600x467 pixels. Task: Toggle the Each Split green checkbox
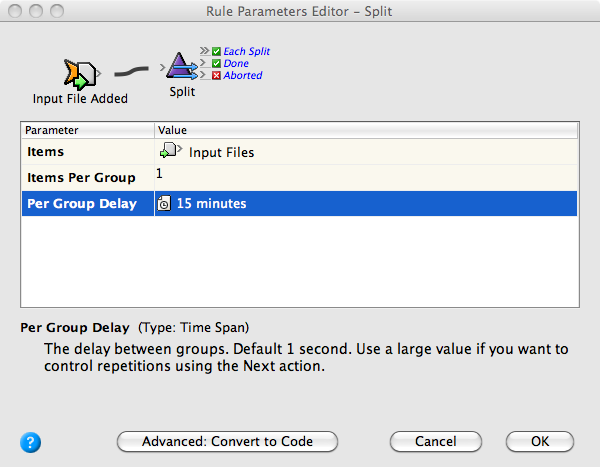(216, 51)
